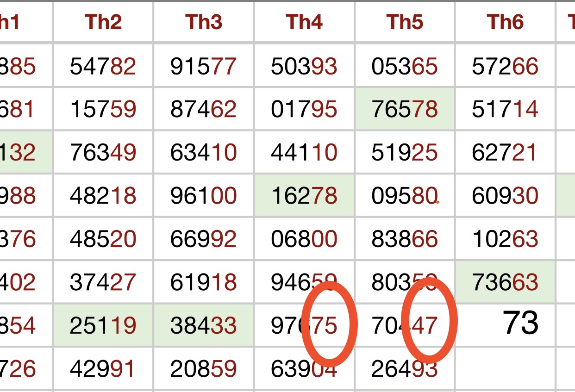Click highlighted cell 25119
The image size is (575, 392).
click(x=103, y=325)
